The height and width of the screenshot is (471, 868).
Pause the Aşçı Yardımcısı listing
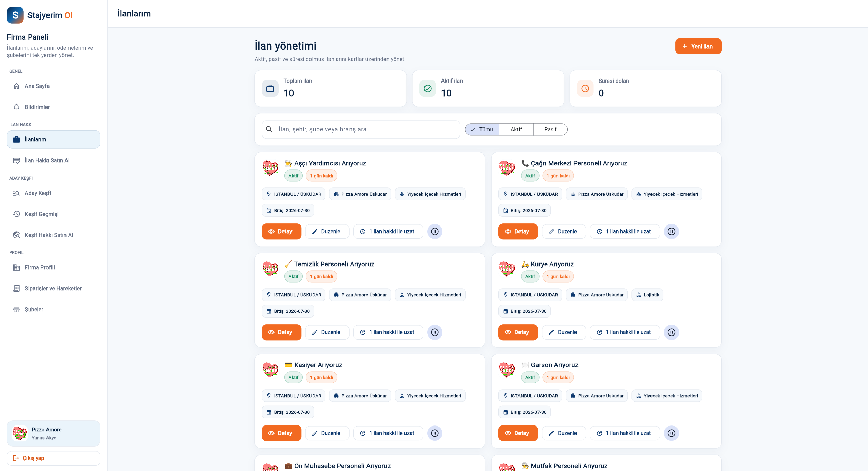[435, 231]
